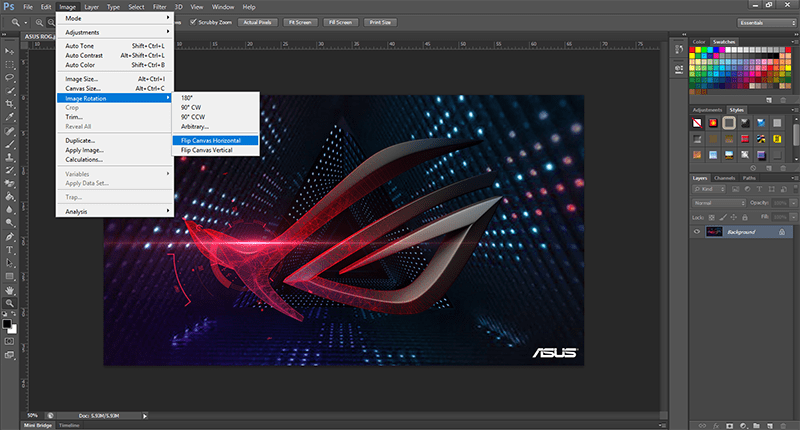The image size is (800, 430).
Task: Open the Image Size dialog
Action: pyautogui.click(x=115, y=79)
